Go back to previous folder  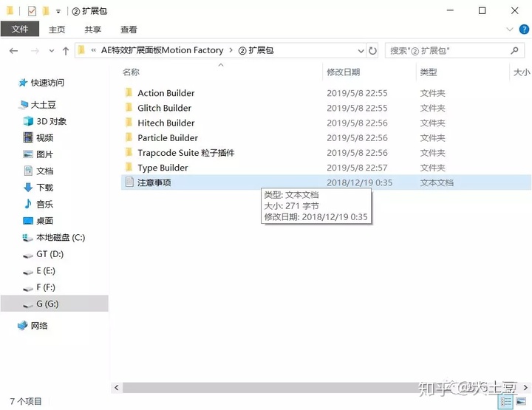click(x=14, y=51)
